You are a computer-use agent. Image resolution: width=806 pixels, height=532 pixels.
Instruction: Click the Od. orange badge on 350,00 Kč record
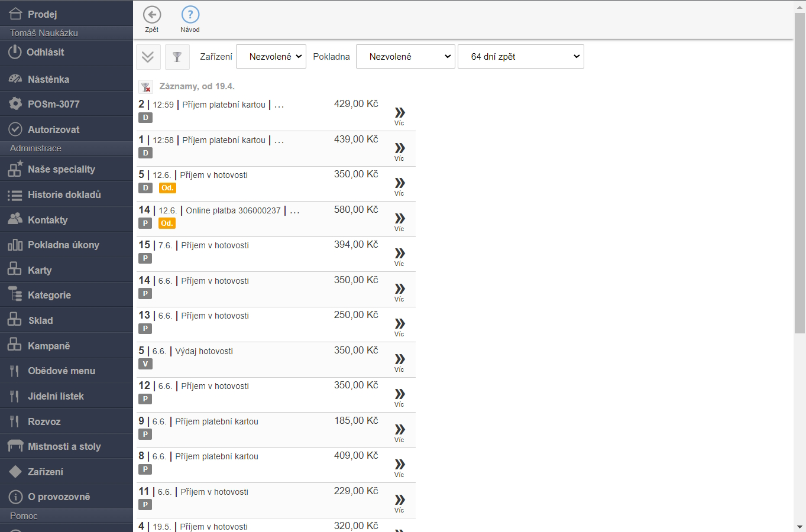(167, 188)
